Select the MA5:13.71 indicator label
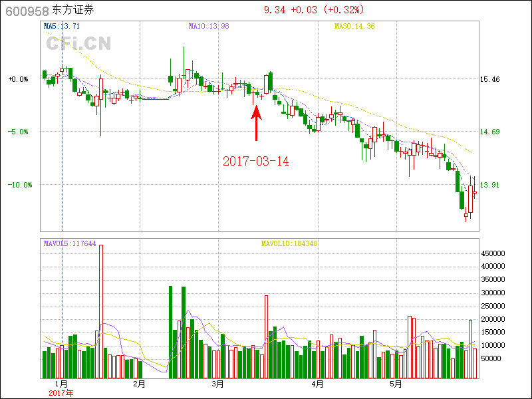Viewport: 532px width, 399px height. [62, 26]
